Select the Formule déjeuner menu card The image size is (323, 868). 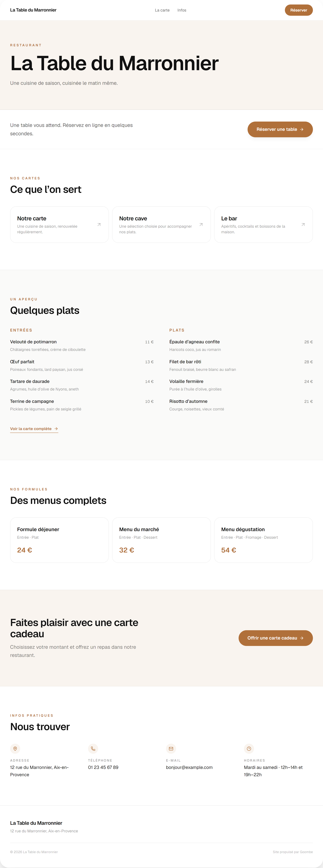pos(59,540)
